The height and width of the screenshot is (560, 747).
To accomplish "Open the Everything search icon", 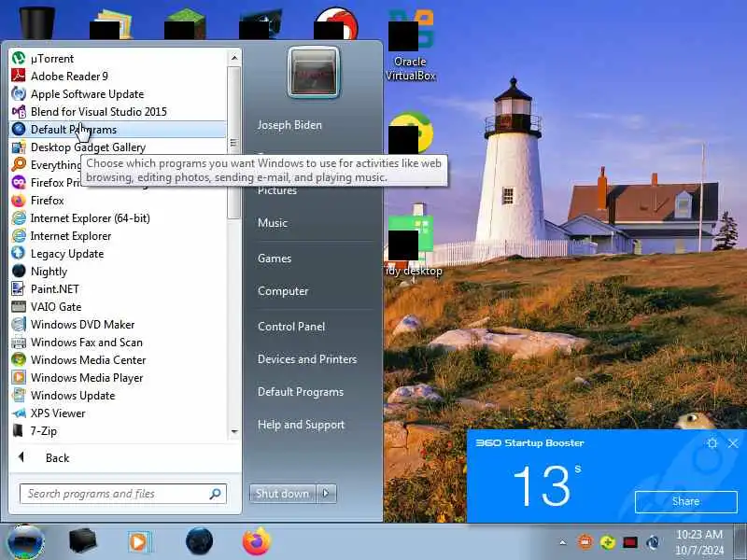I will (19, 165).
